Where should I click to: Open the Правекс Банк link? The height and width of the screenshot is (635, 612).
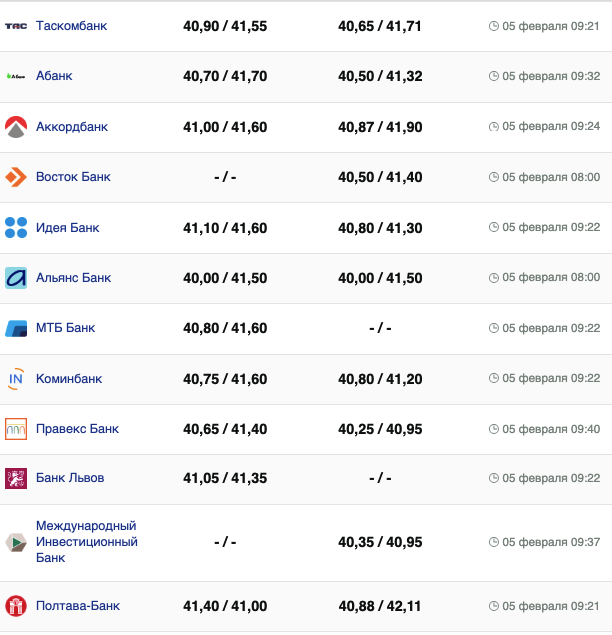[x=77, y=429]
